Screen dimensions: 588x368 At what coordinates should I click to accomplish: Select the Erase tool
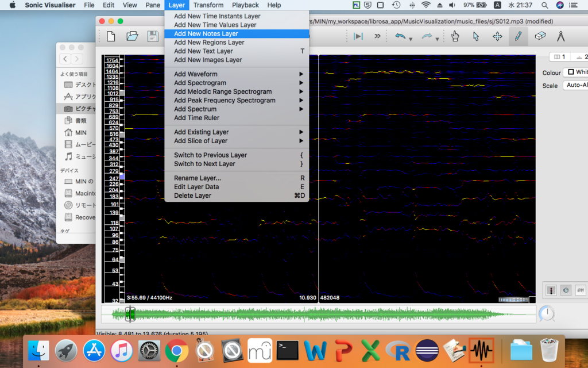pyautogui.click(x=540, y=36)
